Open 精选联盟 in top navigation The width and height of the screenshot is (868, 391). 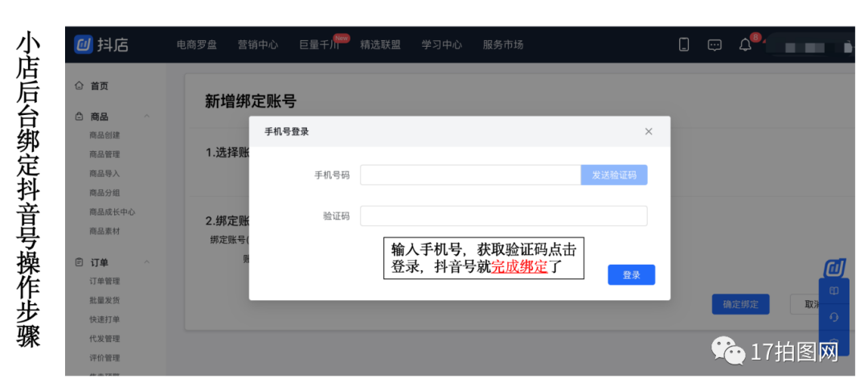pos(380,45)
